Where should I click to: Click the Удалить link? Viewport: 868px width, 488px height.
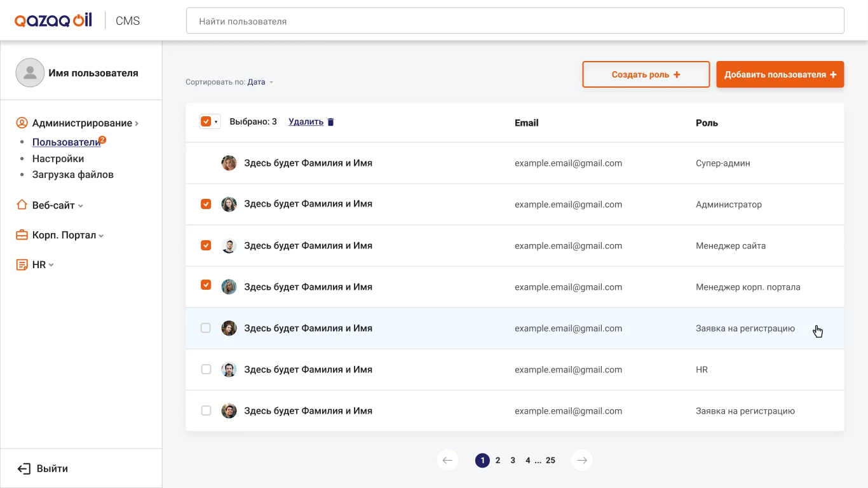coord(306,122)
